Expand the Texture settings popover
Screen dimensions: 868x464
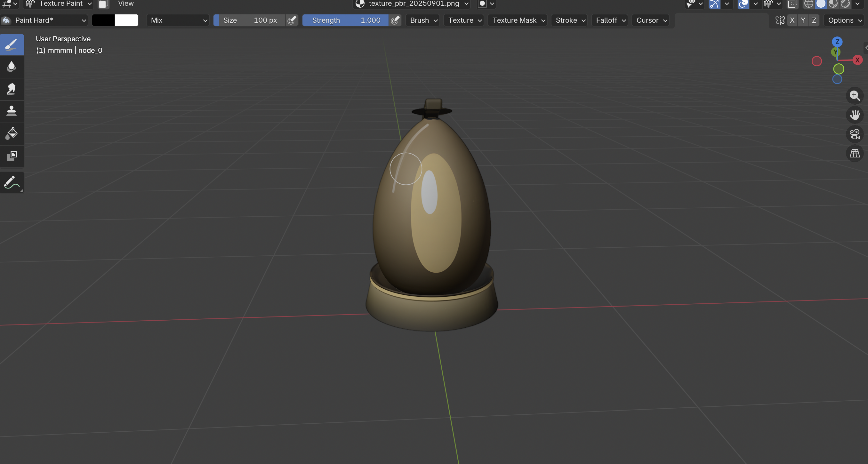(x=464, y=20)
